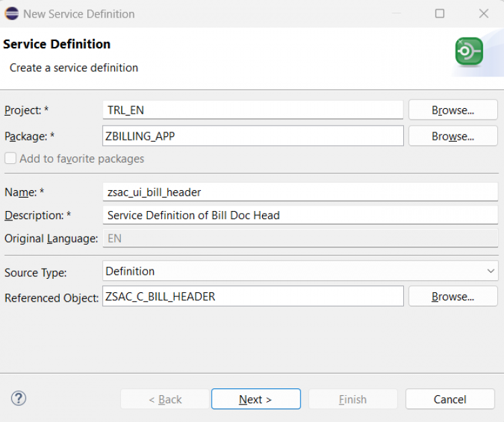Screen dimensions: 504x422
Task: Maximize the New Service Definition dialog
Action: tap(439, 13)
